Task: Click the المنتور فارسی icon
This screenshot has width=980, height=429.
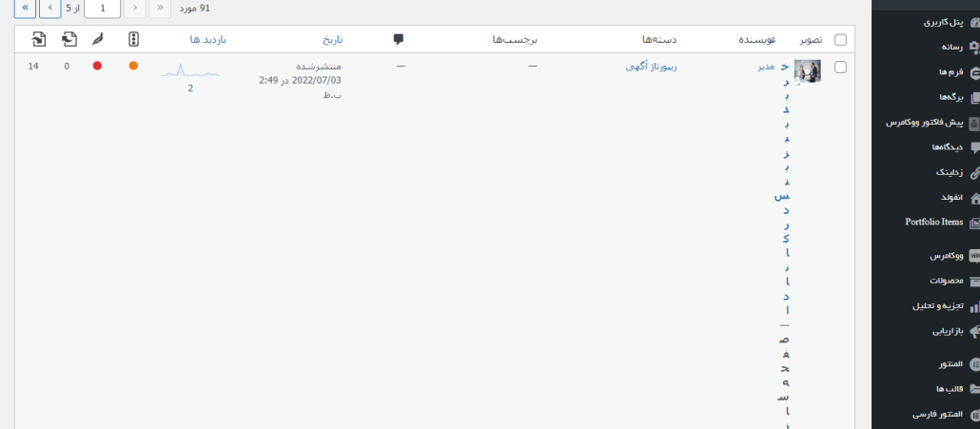Action: coord(974,414)
